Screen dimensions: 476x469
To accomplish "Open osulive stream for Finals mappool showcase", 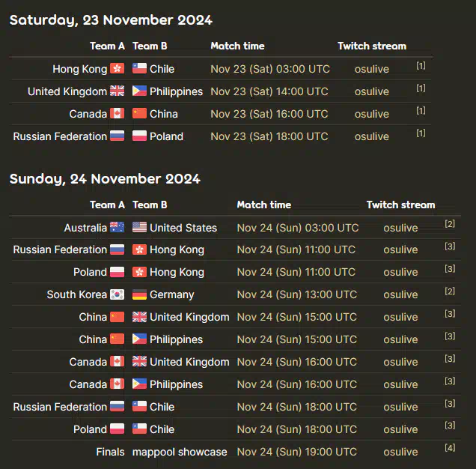I will tap(400, 452).
